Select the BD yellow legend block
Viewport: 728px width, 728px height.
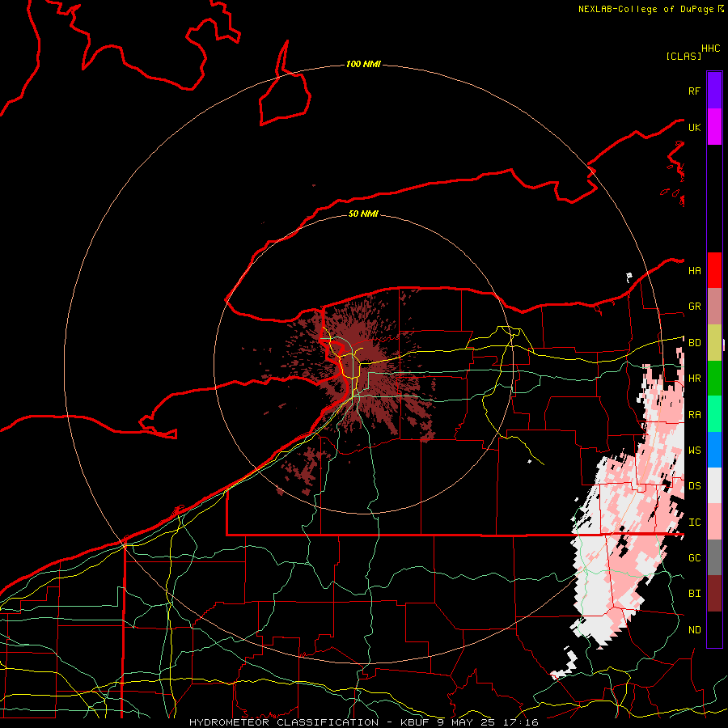pos(714,343)
